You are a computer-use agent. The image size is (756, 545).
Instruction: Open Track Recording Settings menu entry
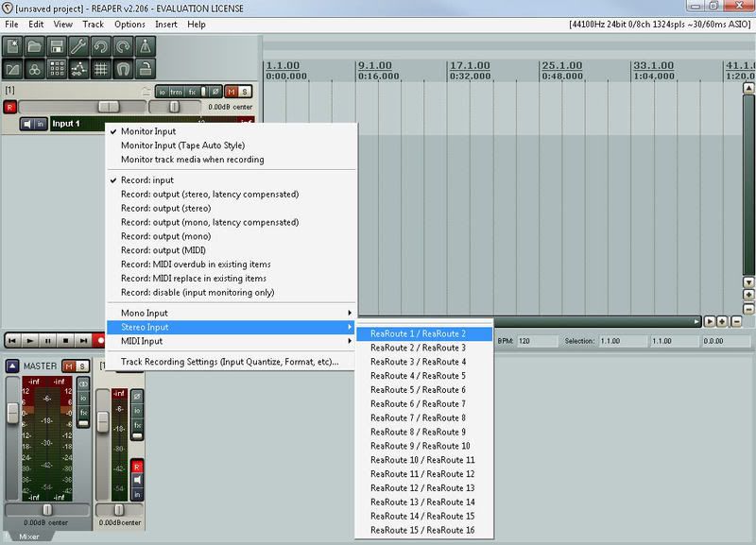point(230,362)
